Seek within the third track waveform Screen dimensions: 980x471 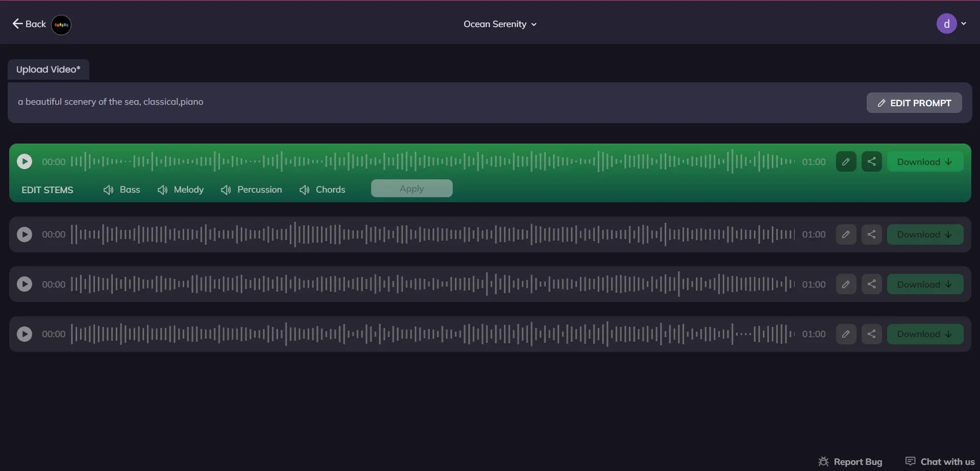click(x=433, y=284)
